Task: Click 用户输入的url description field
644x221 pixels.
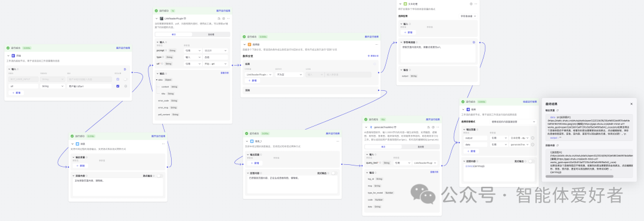Action: 89,86
